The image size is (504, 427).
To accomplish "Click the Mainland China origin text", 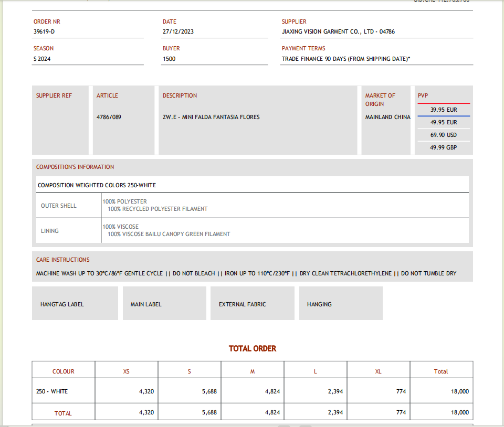I will tap(387, 117).
